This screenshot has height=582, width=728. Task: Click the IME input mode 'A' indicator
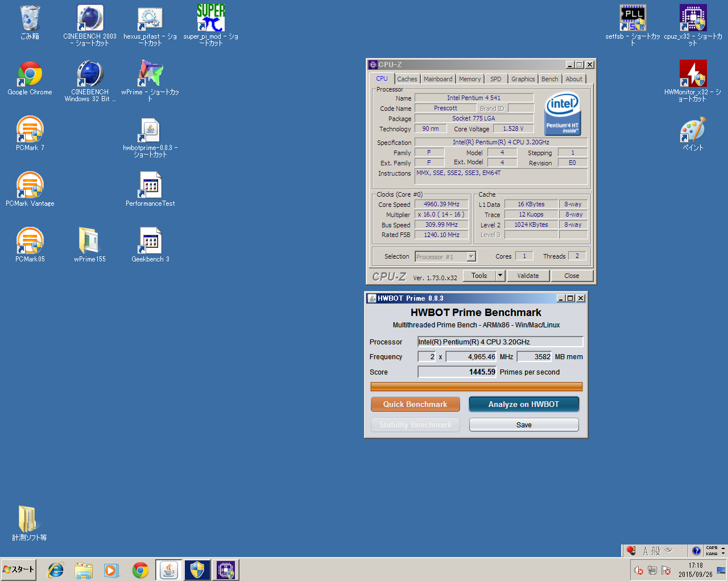point(646,551)
